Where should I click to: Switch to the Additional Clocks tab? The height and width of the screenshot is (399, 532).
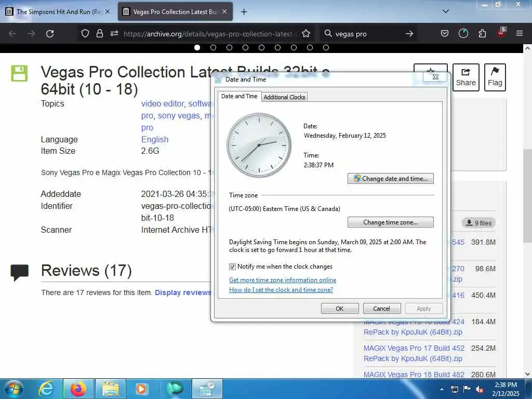tap(284, 97)
